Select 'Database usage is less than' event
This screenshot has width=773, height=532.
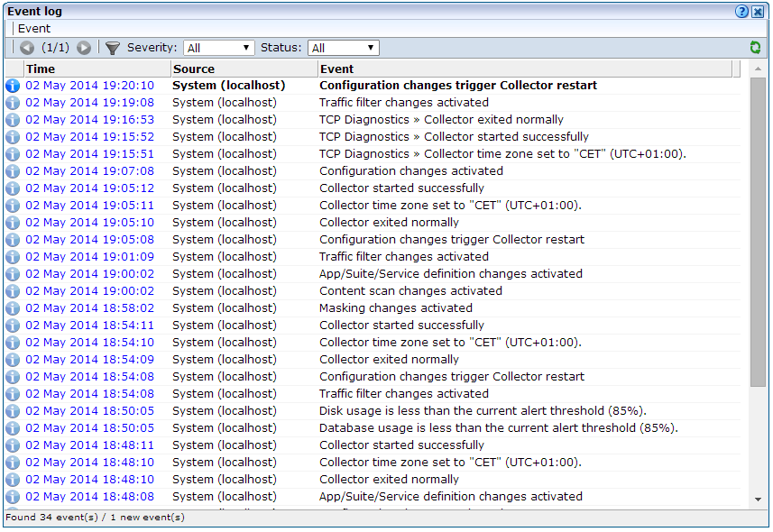(x=499, y=428)
